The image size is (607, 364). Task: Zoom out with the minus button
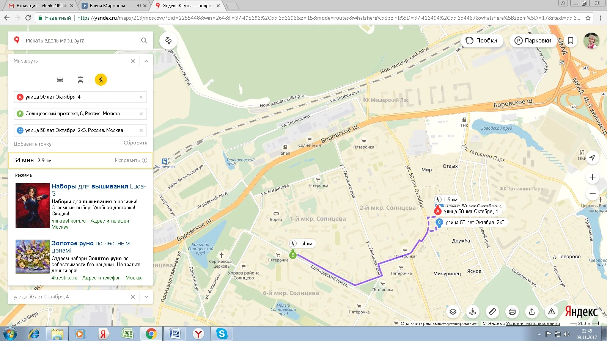592,194
